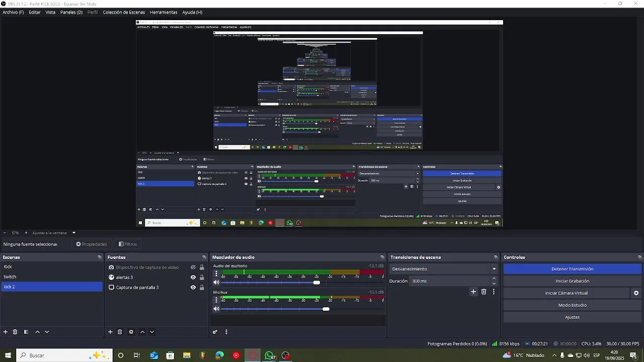Open Controles panel dock menu
The height and width of the screenshot is (362, 644).
(640, 257)
